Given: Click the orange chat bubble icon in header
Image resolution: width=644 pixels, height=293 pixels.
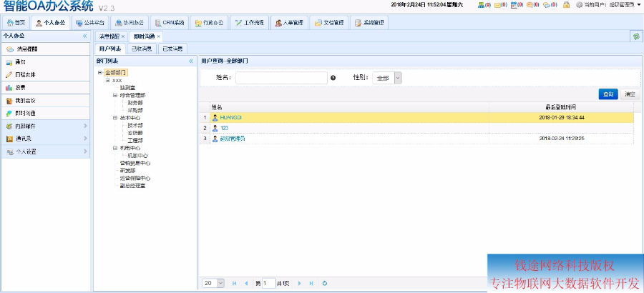Looking at the screenshot, I should pyautogui.click(x=530, y=5).
